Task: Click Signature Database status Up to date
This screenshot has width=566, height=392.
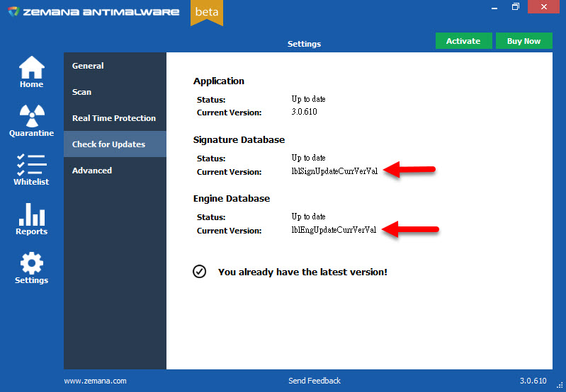Action: tap(308, 158)
